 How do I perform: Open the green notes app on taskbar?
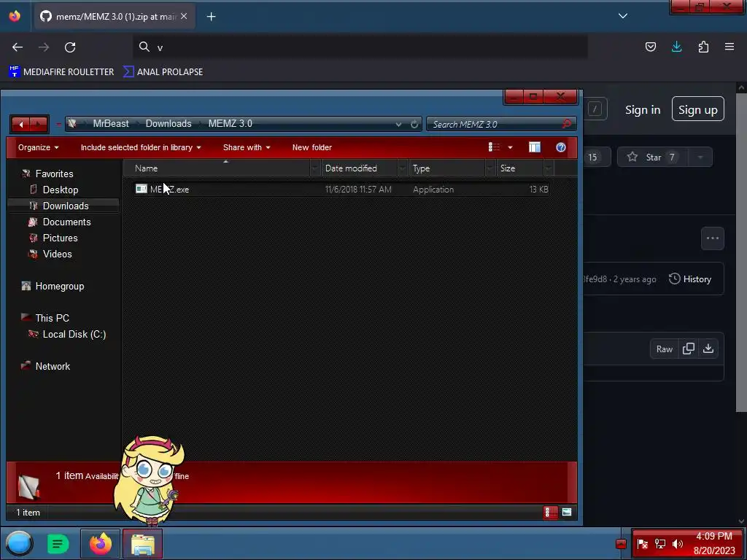click(58, 543)
